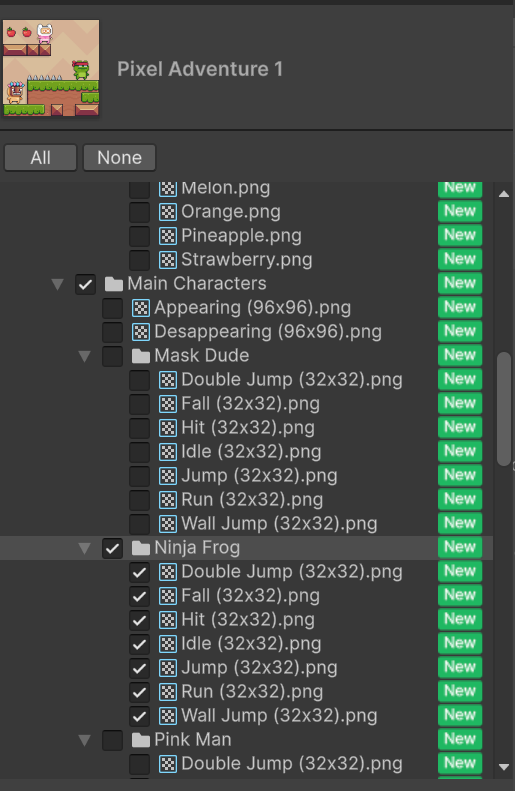Collapse the Main Characters folder
This screenshot has width=515, height=791.
coord(58,285)
